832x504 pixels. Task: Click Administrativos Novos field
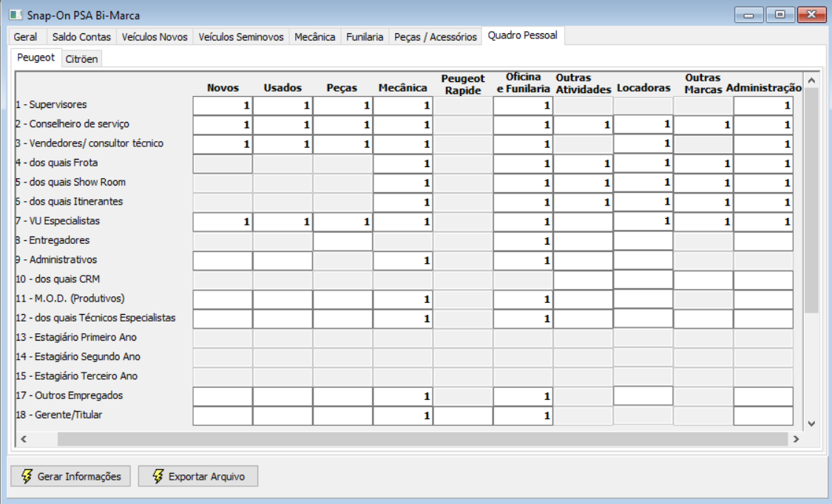point(223,261)
